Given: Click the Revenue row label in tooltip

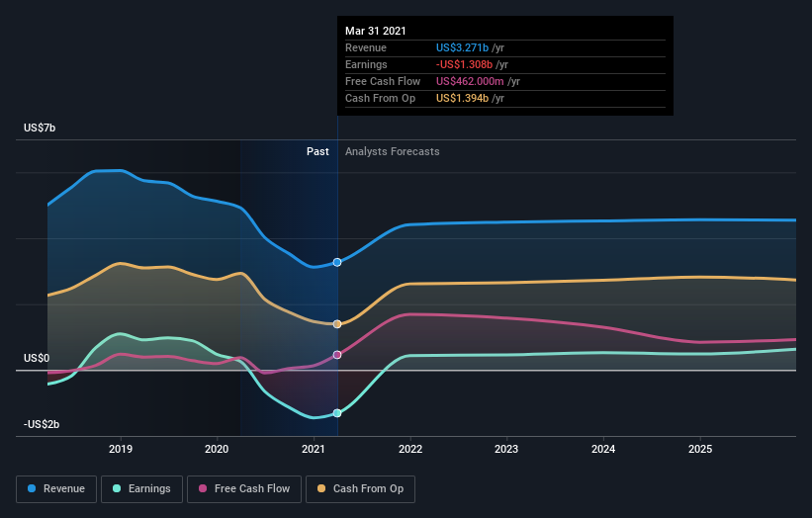Looking at the screenshot, I should click(366, 47).
